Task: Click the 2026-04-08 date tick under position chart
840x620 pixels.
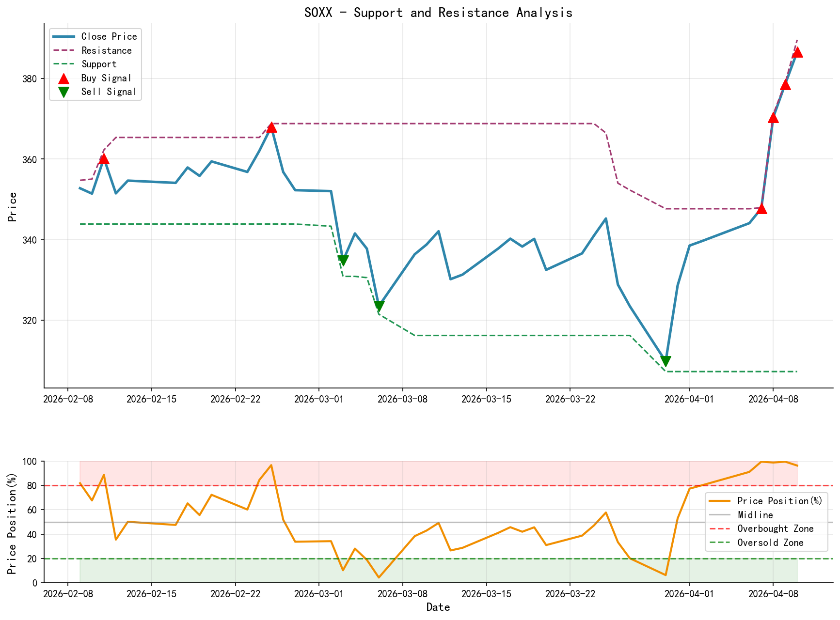Action: click(x=773, y=593)
